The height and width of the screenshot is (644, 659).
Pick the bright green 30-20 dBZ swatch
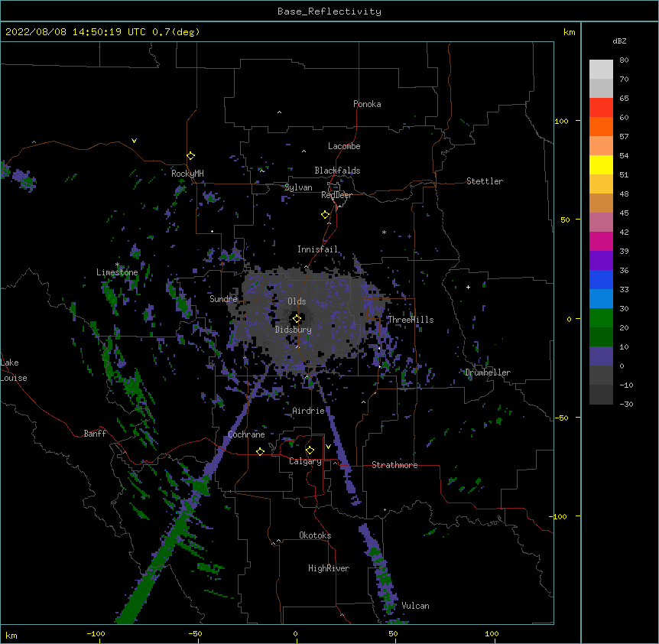601,318
